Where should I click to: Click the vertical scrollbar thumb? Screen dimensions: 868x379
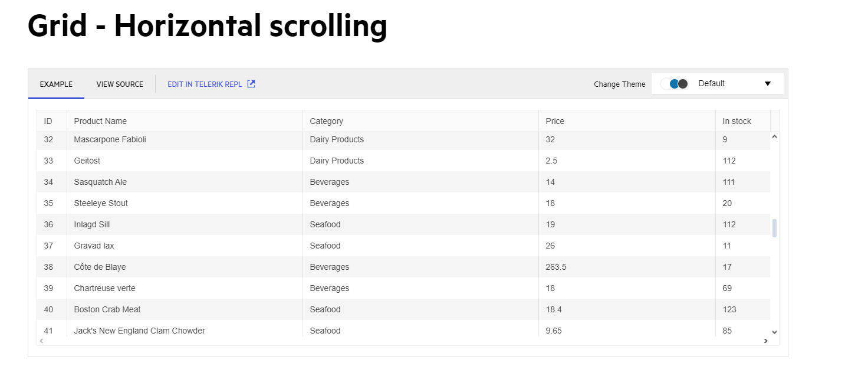click(774, 228)
